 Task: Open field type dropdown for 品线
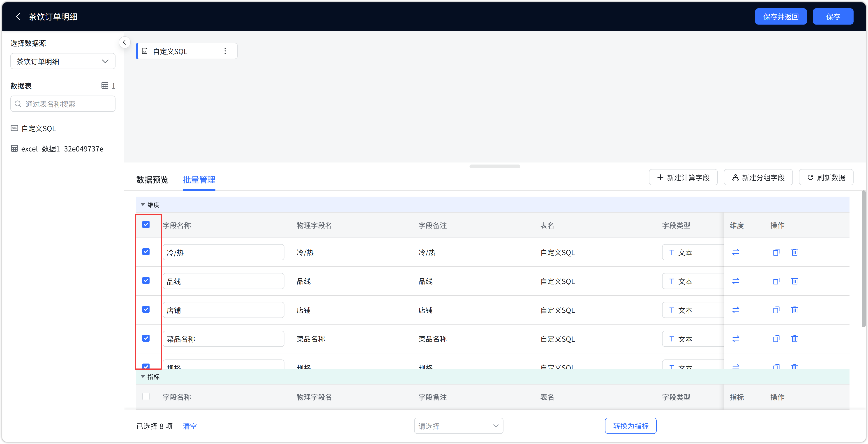(693, 282)
